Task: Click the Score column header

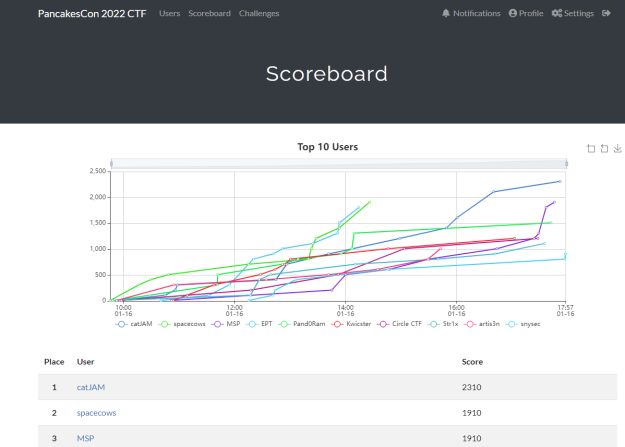Action: (x=472, y=362)
